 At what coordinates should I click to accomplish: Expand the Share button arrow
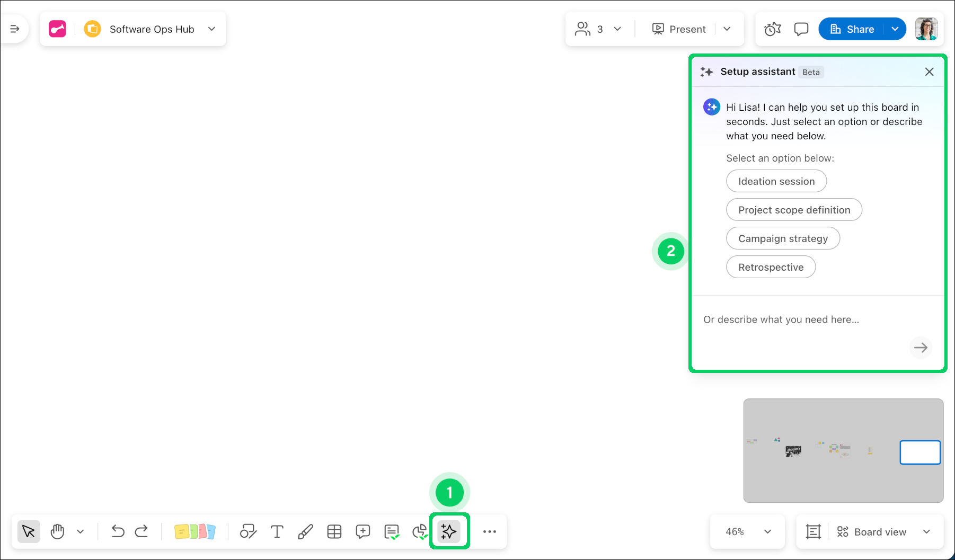click(x=895, y=29)
